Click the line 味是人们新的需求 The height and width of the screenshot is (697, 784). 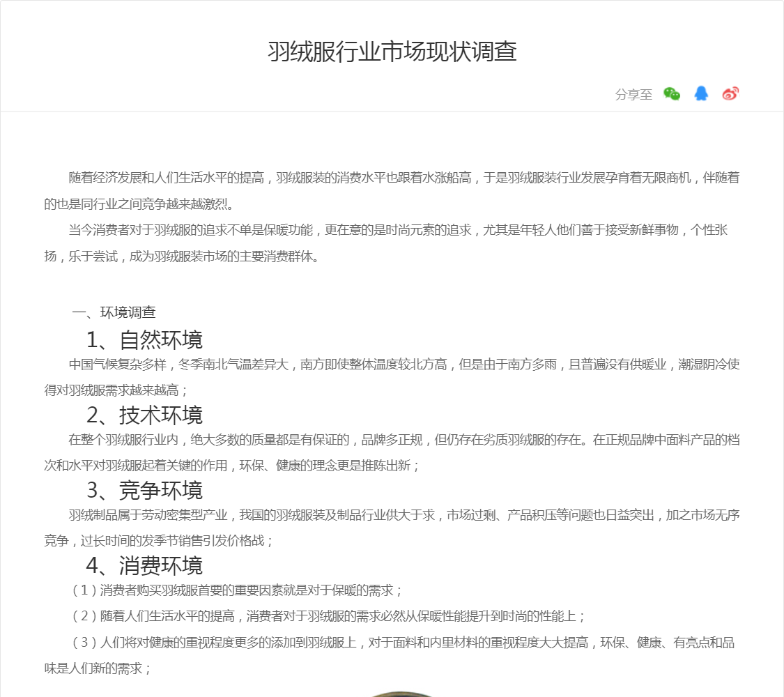point(98,668)
